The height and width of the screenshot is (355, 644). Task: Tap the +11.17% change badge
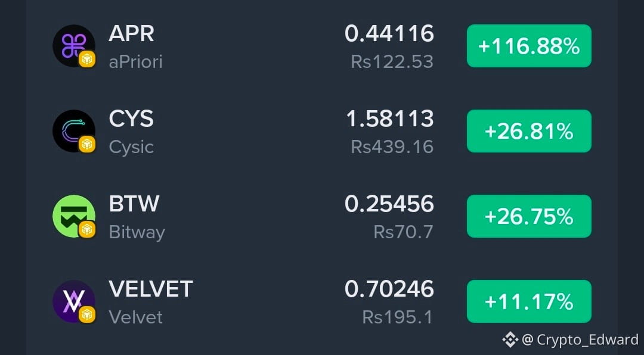(529, 301)
